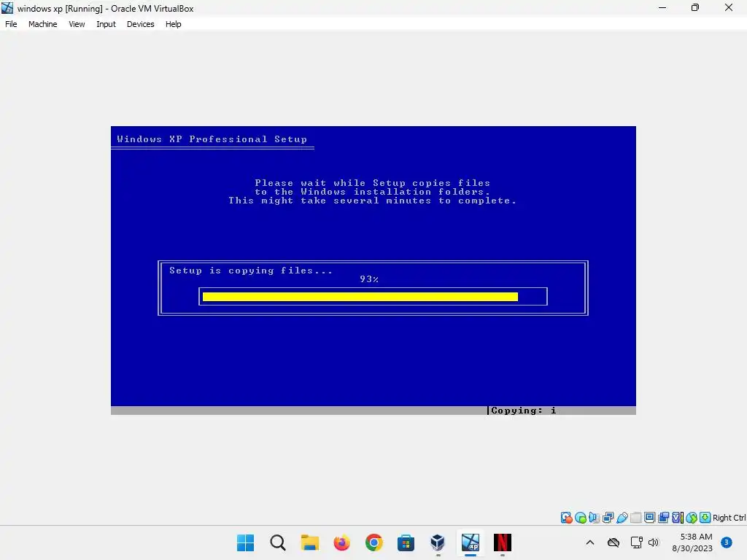Open the volume tray icon
Screen dimensions: 747x560
(x=653, y=542)
